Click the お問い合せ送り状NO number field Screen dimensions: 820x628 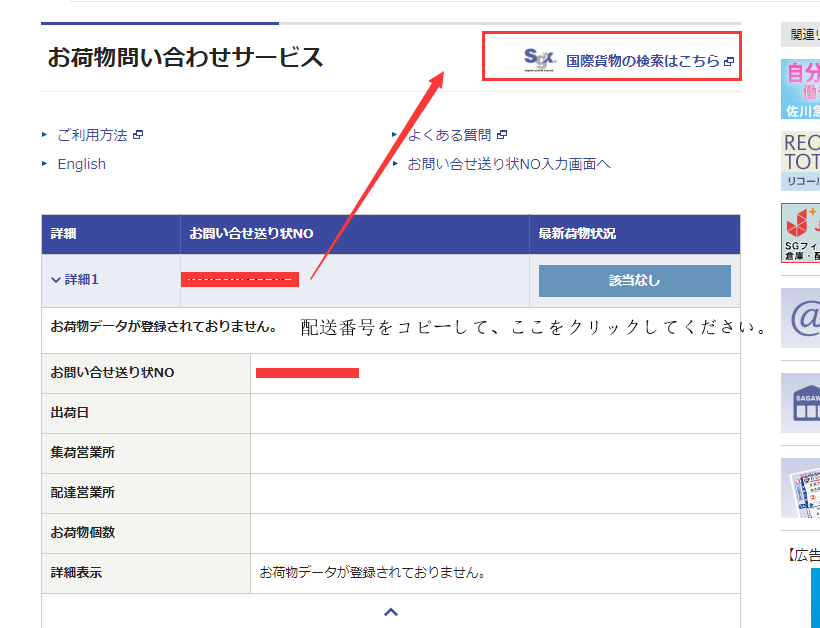(240, 280)
